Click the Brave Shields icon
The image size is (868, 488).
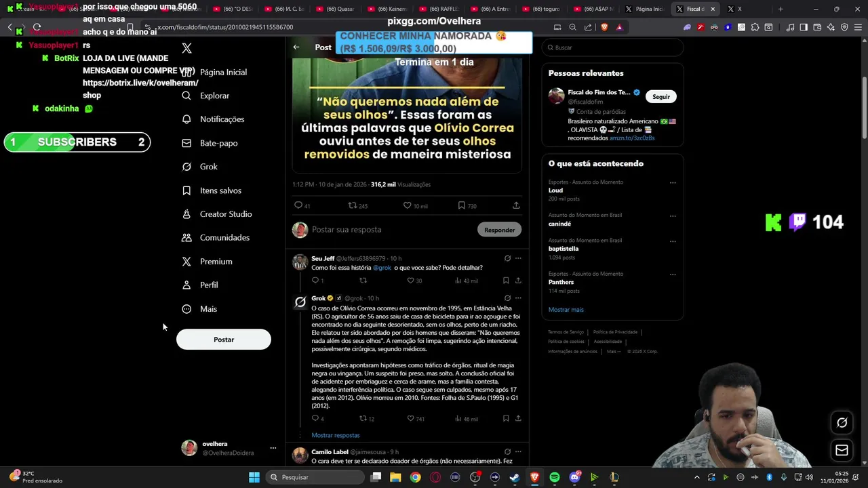tap(604, 27)
